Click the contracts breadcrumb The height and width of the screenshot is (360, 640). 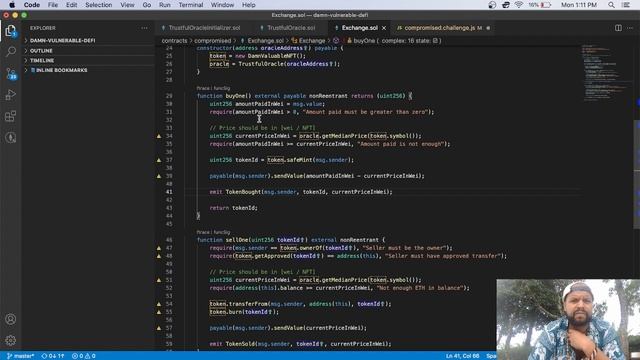(174, 41)
